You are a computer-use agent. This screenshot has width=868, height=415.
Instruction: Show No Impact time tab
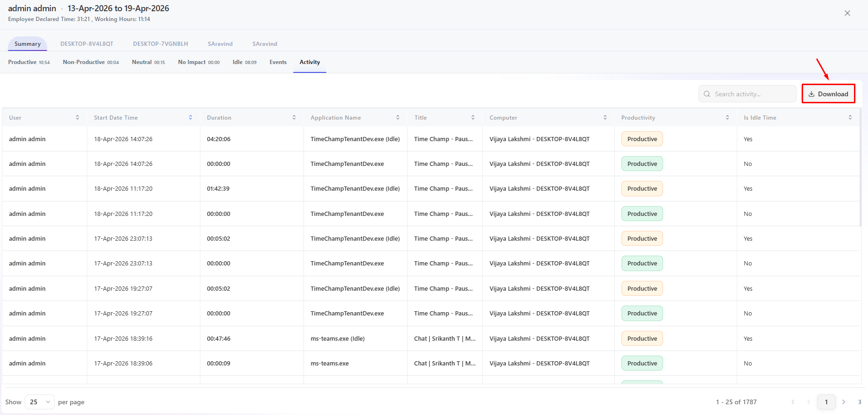(x=199, y=62)
